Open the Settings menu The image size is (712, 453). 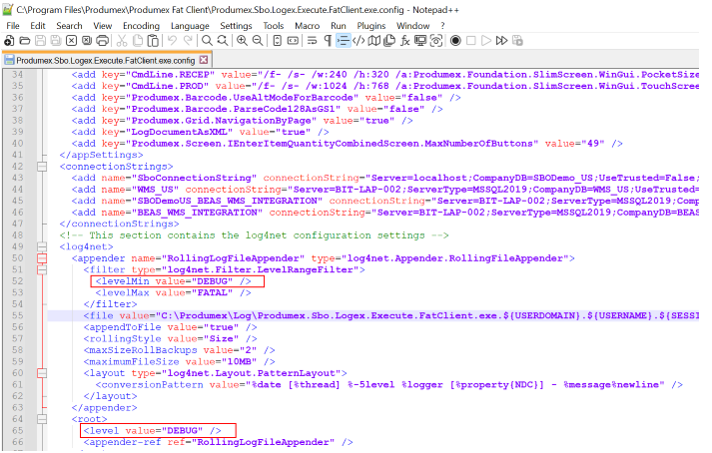coord(236,26)
